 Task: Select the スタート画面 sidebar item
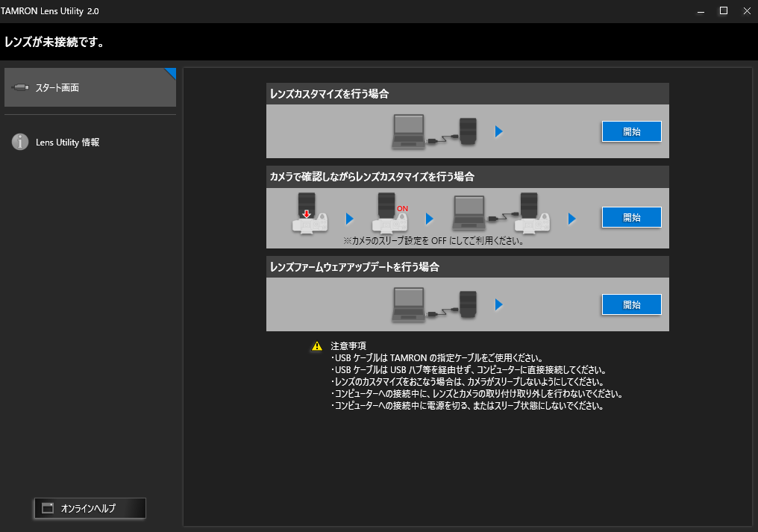(x=90, y=87)
